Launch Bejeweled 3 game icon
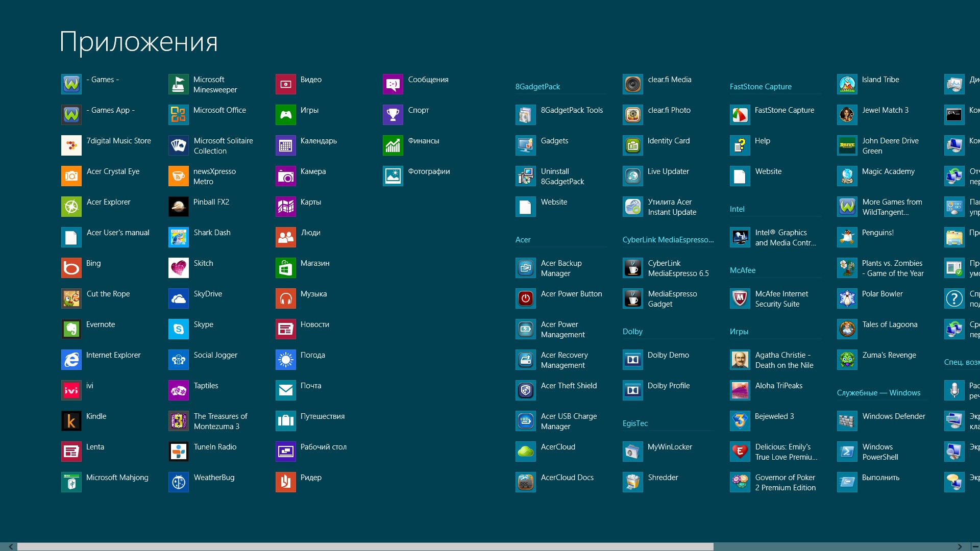Image resolution: width=980 pixels, height=551 pixels. (740, 421)
